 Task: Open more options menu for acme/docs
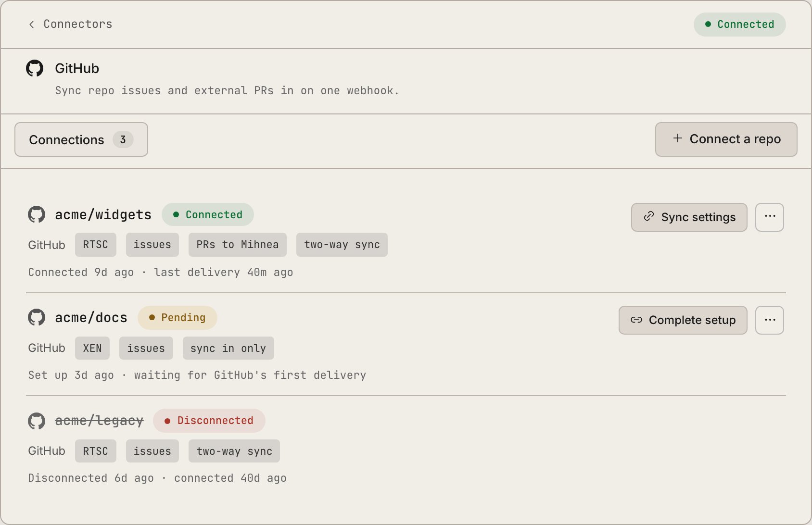(x=770, y=320)
